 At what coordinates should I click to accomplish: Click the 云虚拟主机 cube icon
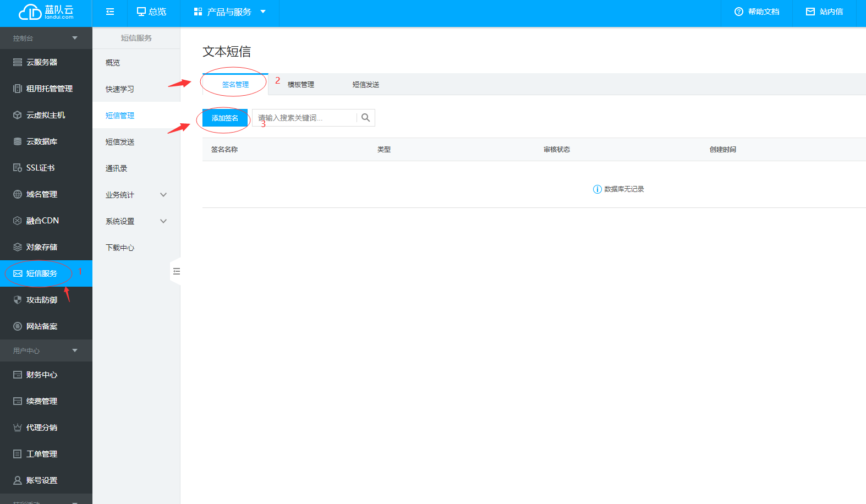(x=18, y=115)
